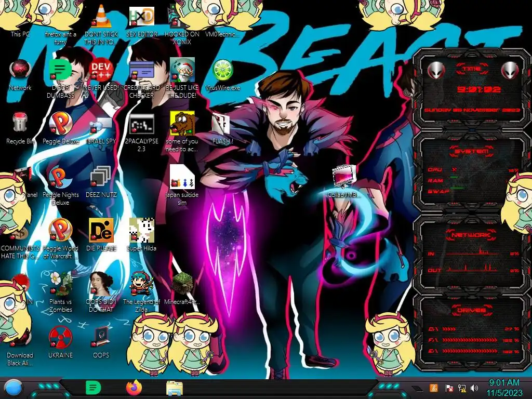Image resolution: width=532 pixels, height=399 pixels.
Task: Open the Start orb on the taskbar
Action: [14, 388]
